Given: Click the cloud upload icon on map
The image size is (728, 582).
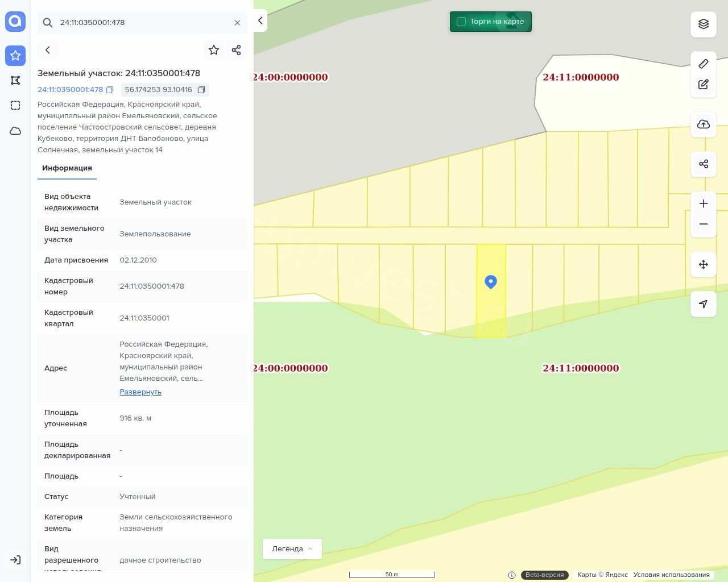Looking at the screenshot, I should [704, 124].
